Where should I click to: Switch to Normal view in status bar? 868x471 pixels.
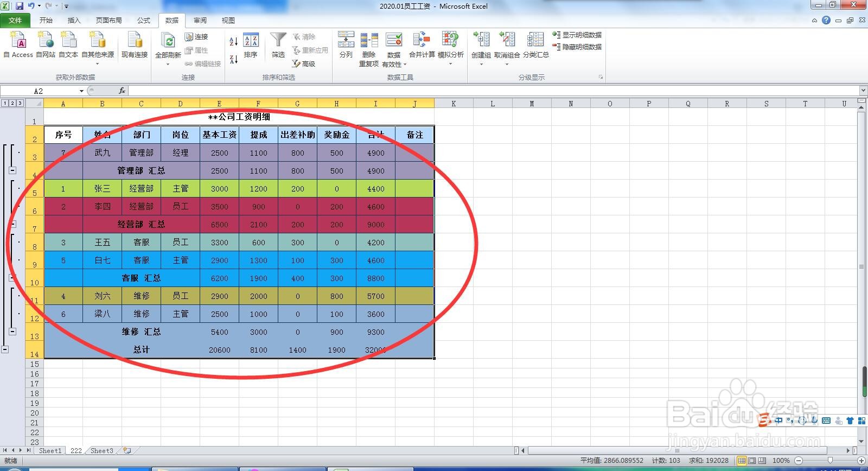742,461
